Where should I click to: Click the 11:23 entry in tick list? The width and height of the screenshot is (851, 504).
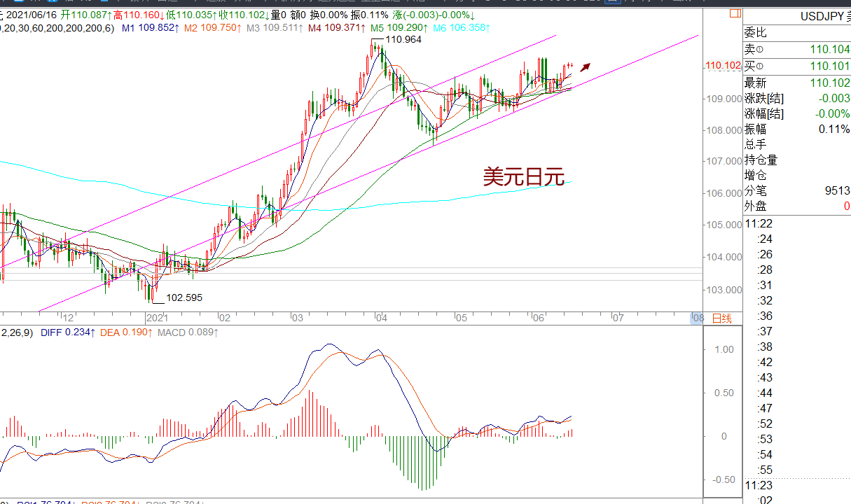click(x=759, y=485)
